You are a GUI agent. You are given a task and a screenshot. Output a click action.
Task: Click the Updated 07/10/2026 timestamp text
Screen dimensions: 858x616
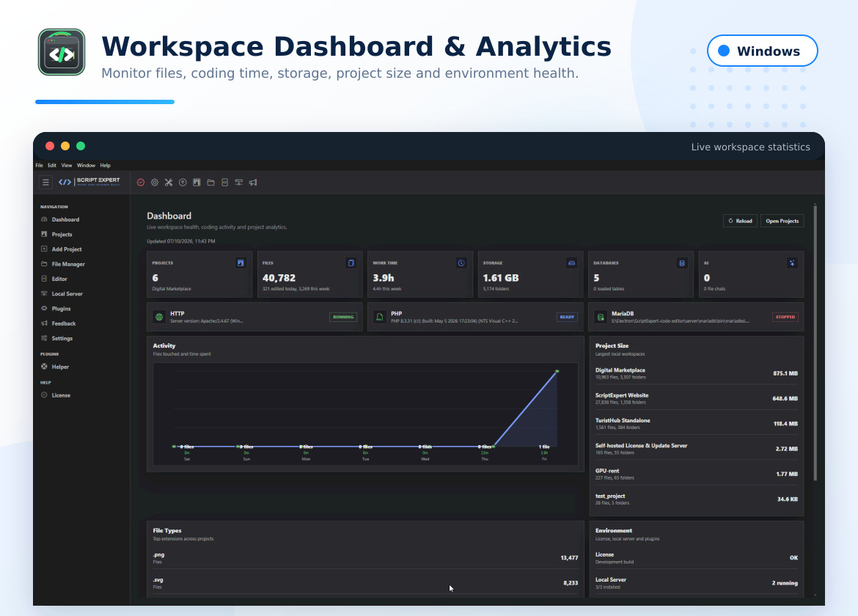tap(181, 241)
